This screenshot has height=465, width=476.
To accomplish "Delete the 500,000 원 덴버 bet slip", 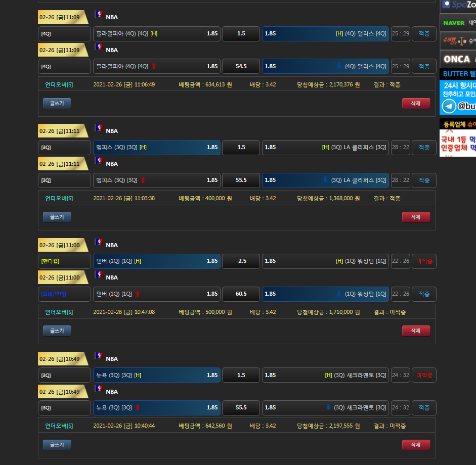I will [x=416, y=331].
